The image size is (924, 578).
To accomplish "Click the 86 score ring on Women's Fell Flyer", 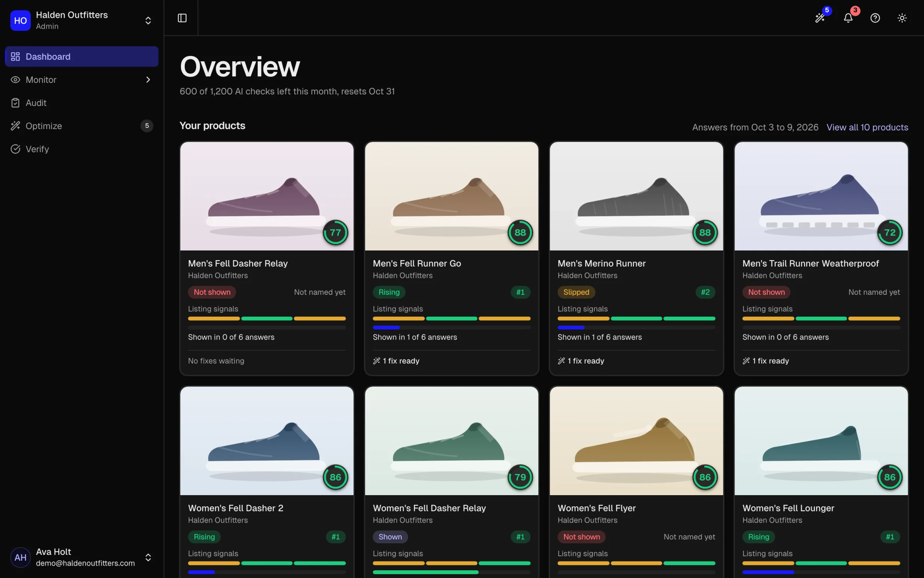I will (705, 477).
